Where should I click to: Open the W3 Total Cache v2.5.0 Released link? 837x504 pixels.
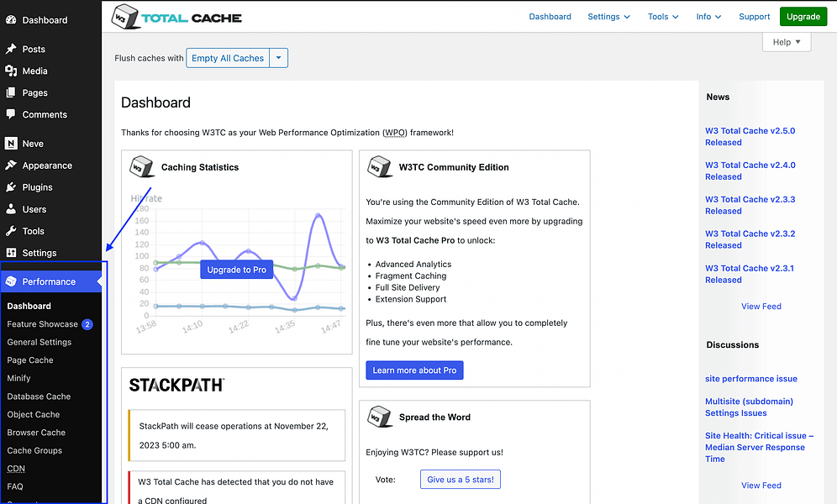pyautogui.click(x=750, y=136)
